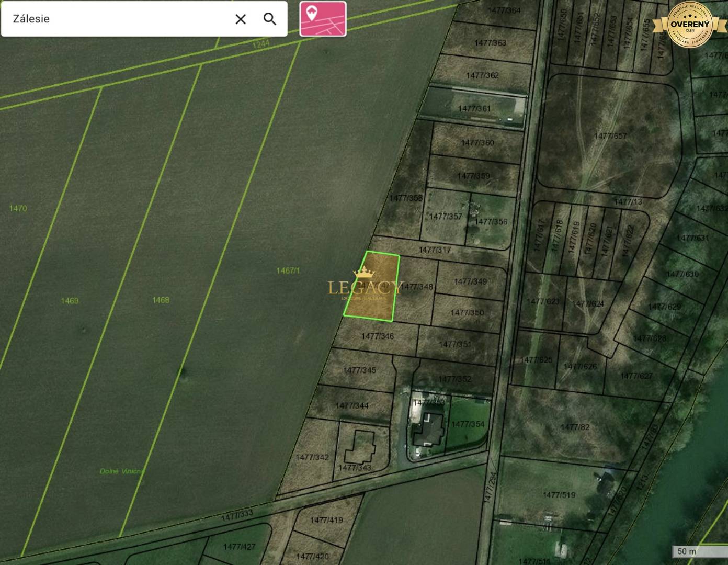
Task: Toggle the pink cadastral map layer button
Action: tap(323, 19)
